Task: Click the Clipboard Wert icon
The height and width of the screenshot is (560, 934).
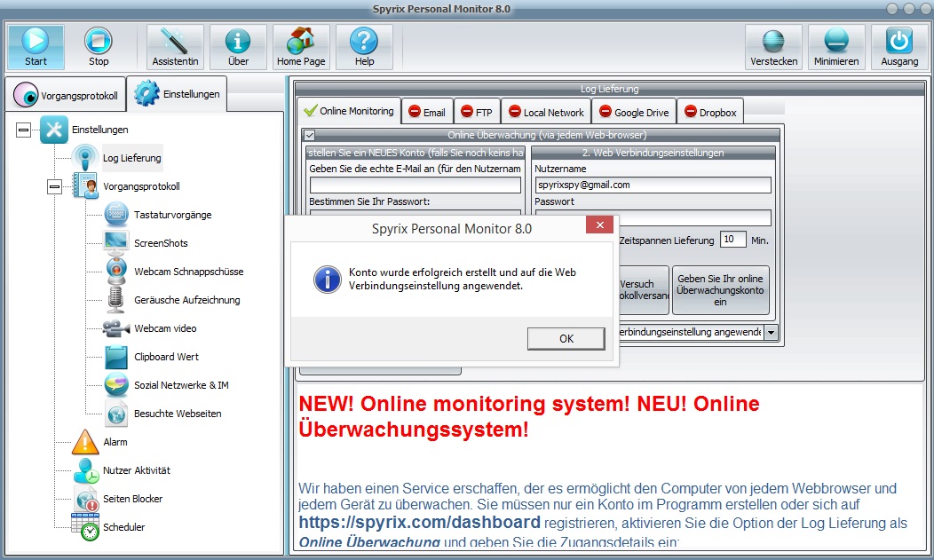Action: 116,357
